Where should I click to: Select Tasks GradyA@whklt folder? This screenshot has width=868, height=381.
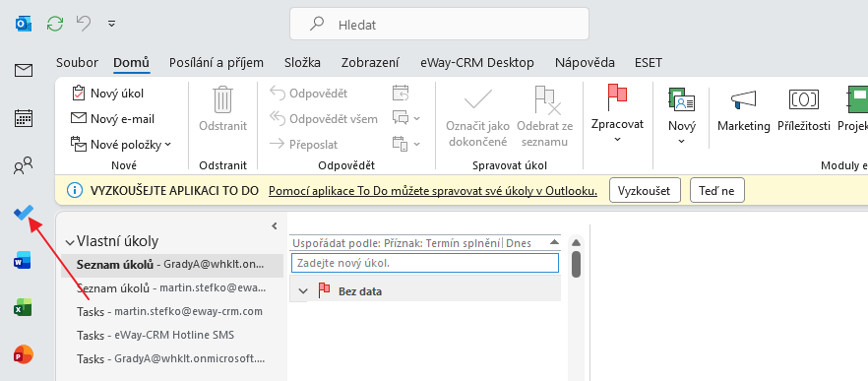[172, 358]
